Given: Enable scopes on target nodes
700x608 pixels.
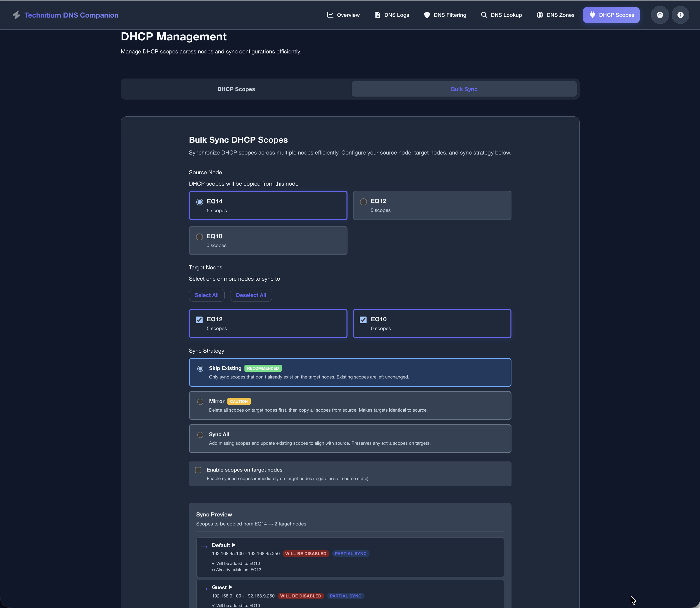Looking at the screenshot, I should [198, 470].
